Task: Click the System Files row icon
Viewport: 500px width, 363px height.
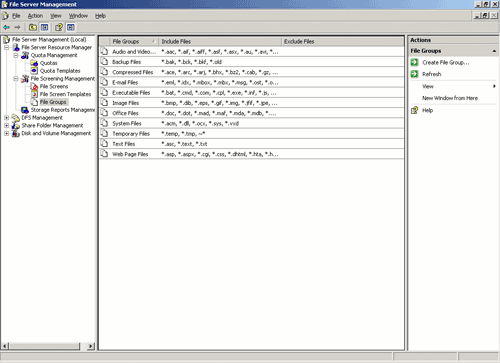Action: 105,123
